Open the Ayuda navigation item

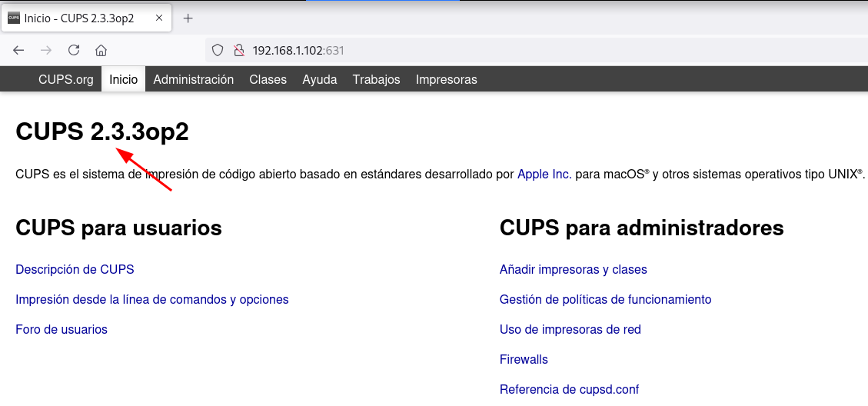pyautogui.click(x=319, y=79)
